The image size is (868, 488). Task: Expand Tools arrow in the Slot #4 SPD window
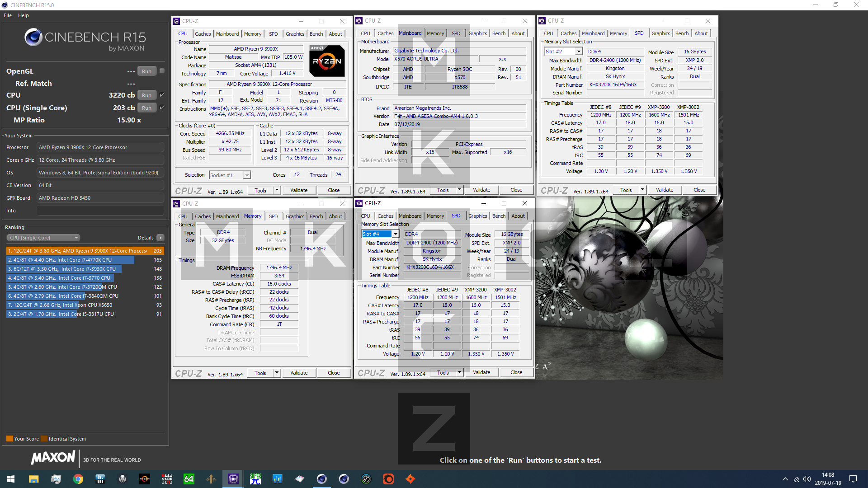click(x=459, y=372)
